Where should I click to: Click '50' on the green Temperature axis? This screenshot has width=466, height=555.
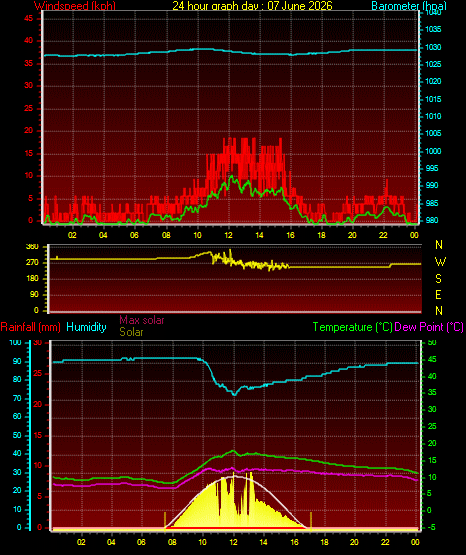432,342
